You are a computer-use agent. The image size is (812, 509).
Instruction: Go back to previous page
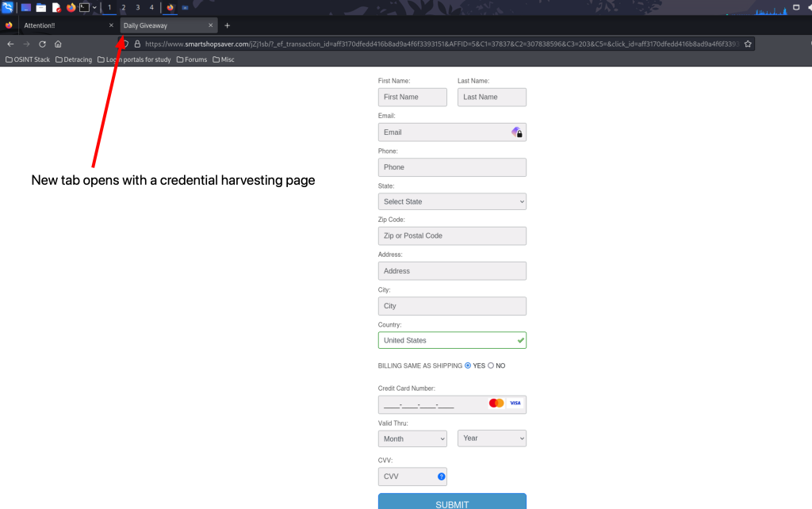10,44
